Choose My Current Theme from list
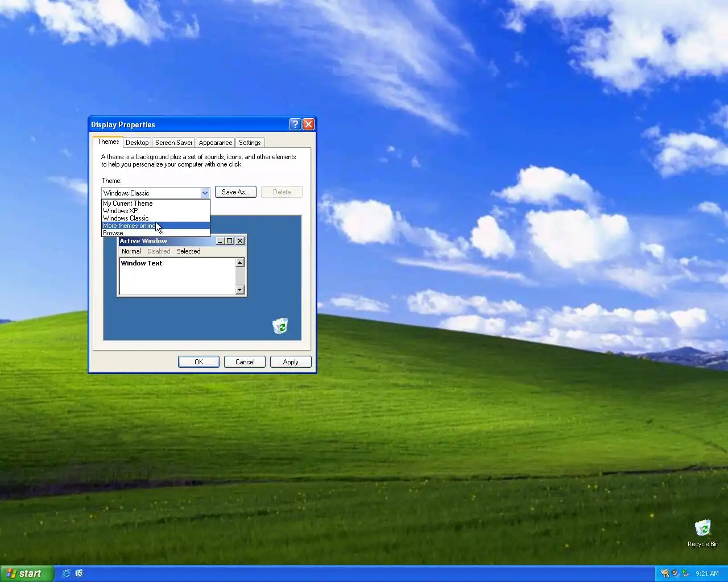This screenshot has height=582, width=728. tap(155, 203)
